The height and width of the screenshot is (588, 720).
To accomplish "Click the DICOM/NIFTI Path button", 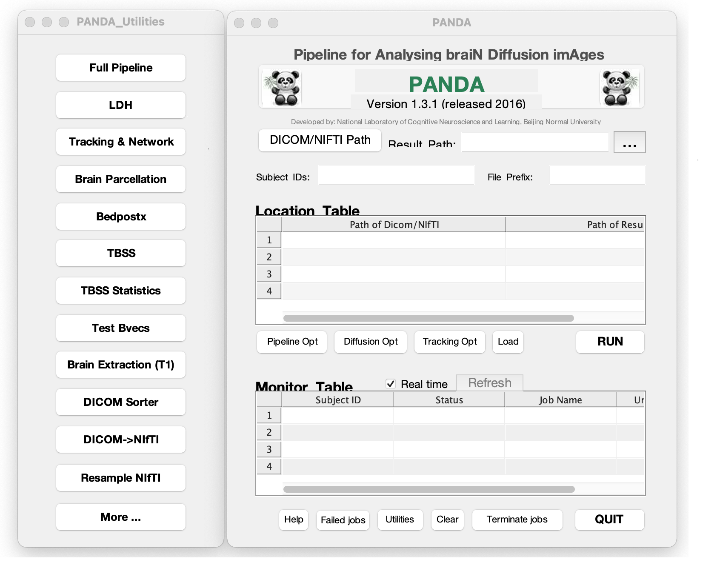I will point(320,140).
